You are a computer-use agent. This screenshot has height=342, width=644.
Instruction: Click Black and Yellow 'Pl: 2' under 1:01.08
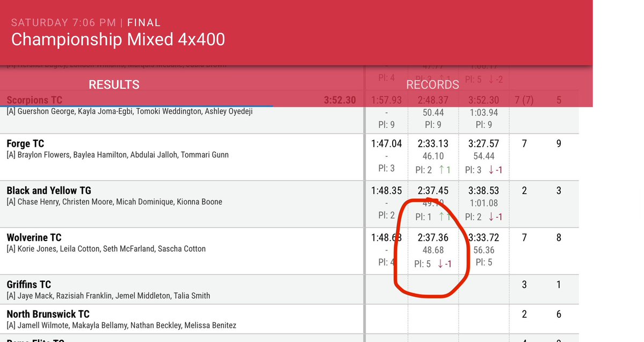pyautogui.click(x=473, y=217)
